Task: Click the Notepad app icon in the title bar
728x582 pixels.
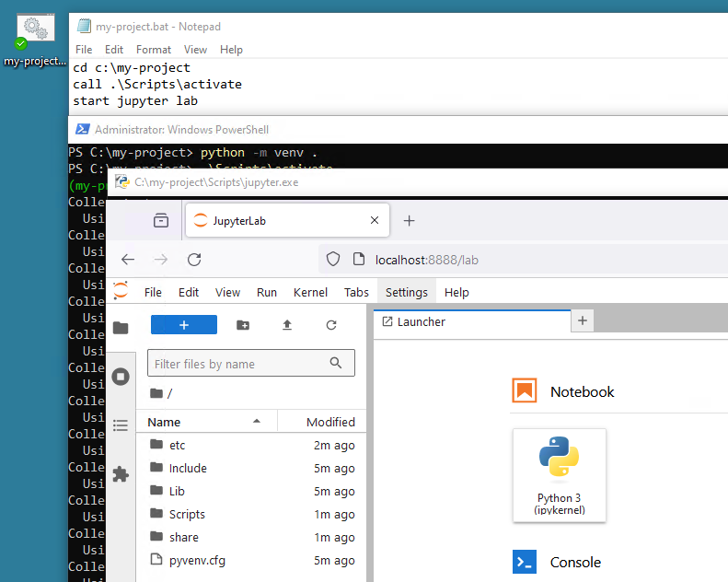Action: pyautogui.click(x=84, y=27)
